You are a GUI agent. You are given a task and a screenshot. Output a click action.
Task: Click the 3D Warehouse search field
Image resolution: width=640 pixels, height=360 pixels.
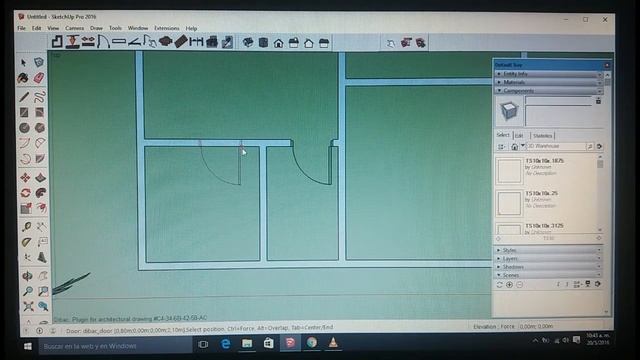tap(556, 146)
